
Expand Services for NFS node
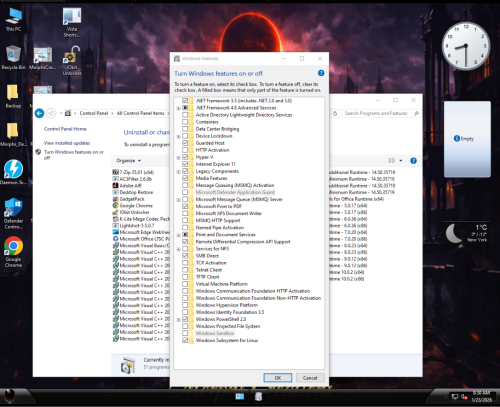click(x=178, y=249)
